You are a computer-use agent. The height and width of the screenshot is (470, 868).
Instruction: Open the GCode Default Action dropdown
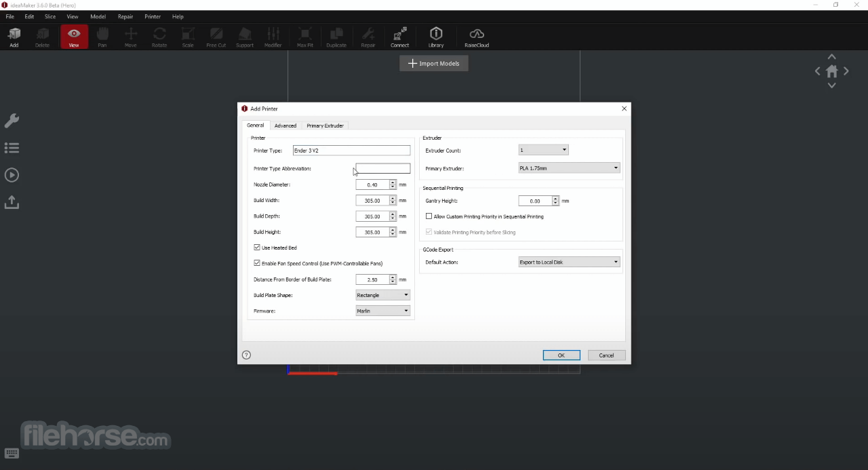[570, 262]
